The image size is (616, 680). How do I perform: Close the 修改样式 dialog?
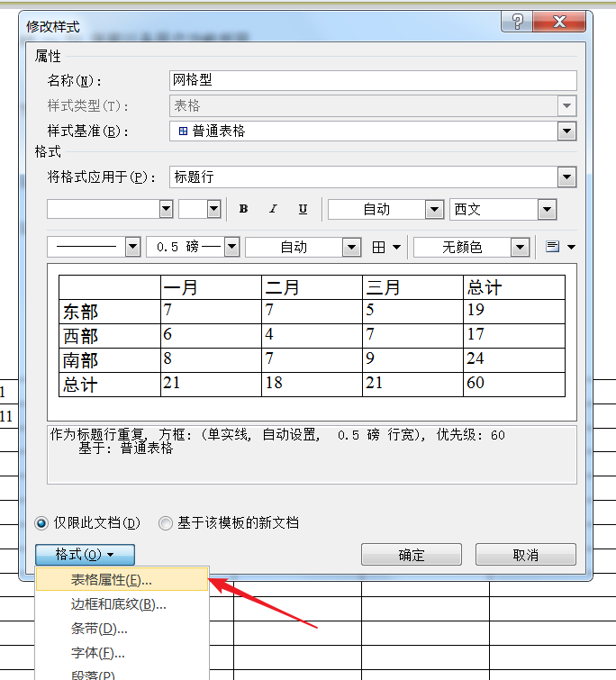(x=559, y=21)
